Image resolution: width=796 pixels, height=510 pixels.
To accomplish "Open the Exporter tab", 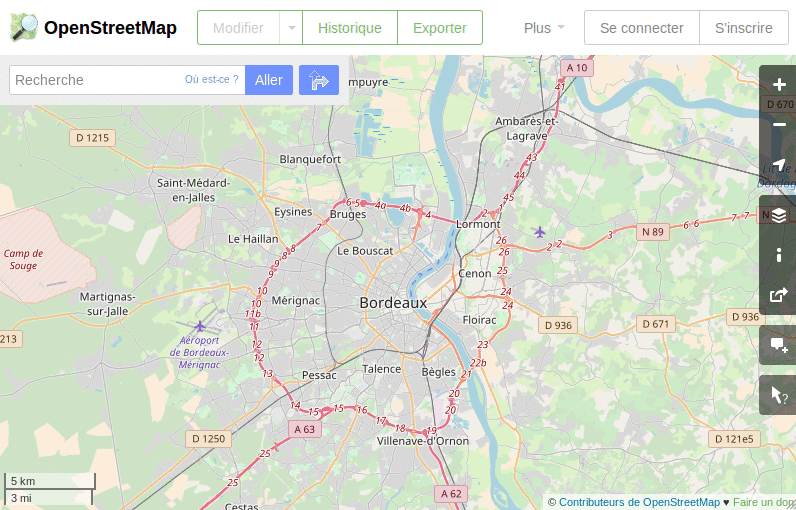I will pyautogui.click(x=440, y=28).
